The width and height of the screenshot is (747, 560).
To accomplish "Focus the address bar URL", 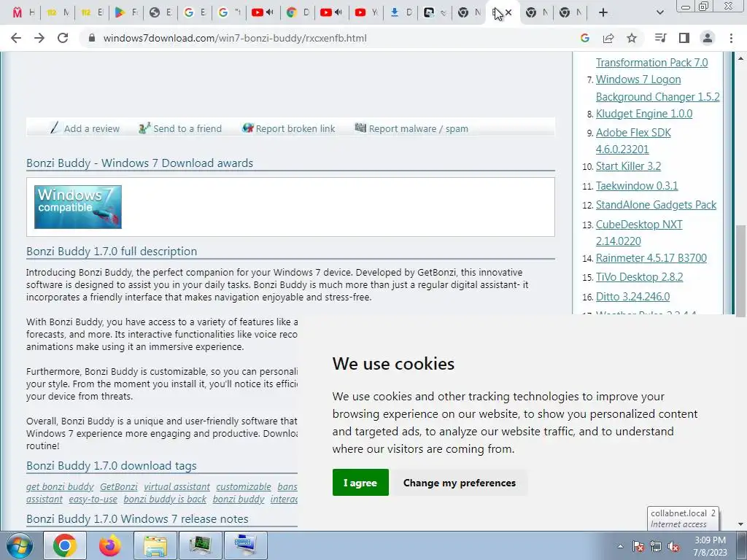I will 235,38.
